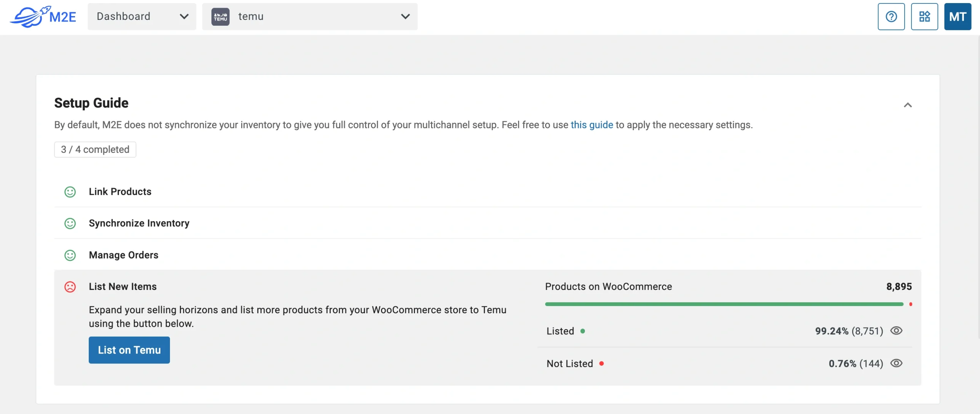The width and height of the screenshot is (980, 414).
Task: Click the green smiley icon beside Link Products
Action: pyautogui.click(x=70, y=192)
